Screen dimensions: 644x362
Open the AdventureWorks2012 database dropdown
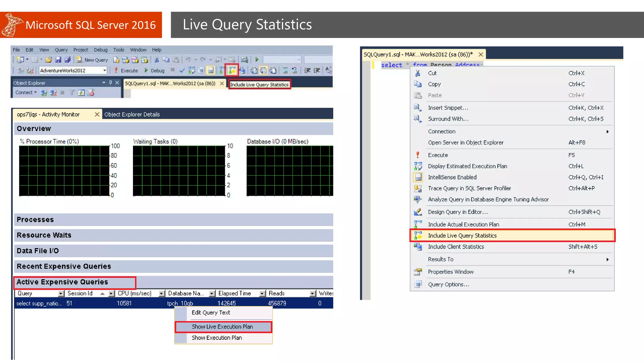(105, 70)
